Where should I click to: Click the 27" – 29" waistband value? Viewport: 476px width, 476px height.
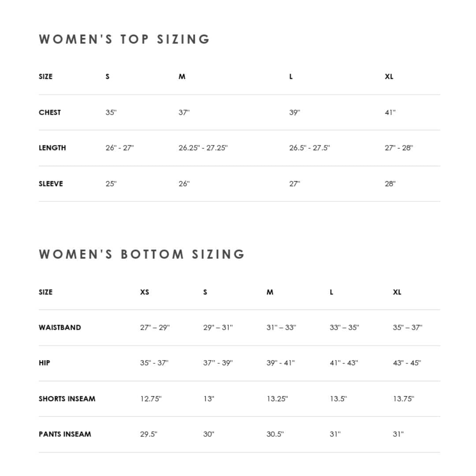pos(155,327)
